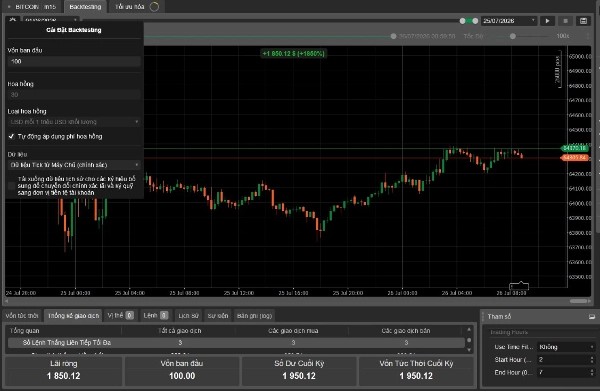Open the Use Time Filter dropdown showing Không
The image size is (600, 391).
tap(566, 347)
